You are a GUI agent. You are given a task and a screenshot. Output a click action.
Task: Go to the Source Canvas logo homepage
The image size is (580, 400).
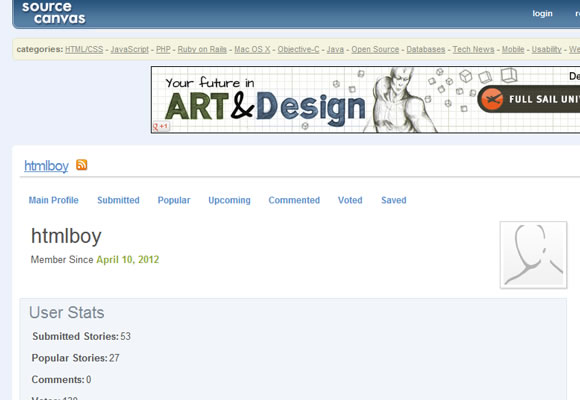(x=54, y=13)
